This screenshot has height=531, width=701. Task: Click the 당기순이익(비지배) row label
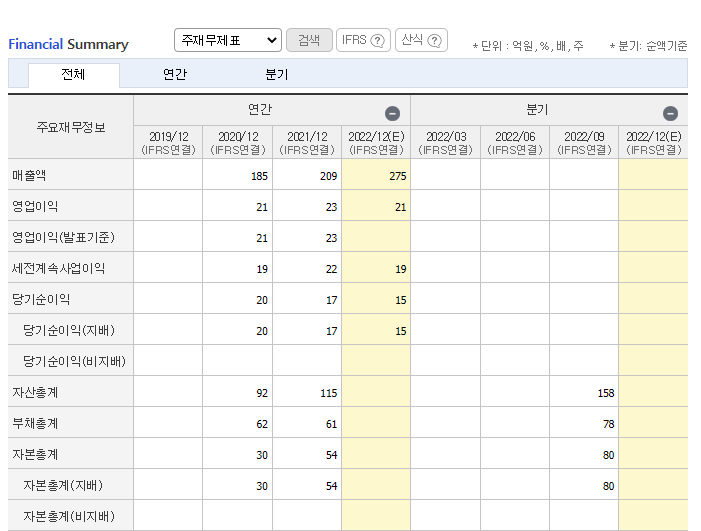75,361
